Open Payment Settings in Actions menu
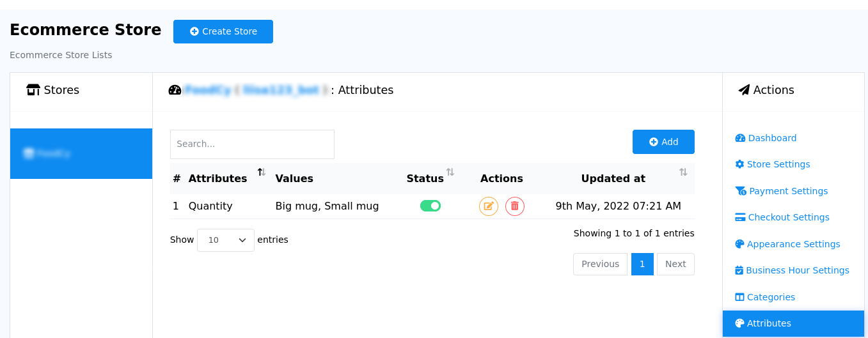This screenshot has width=868, height=338. 788,191
